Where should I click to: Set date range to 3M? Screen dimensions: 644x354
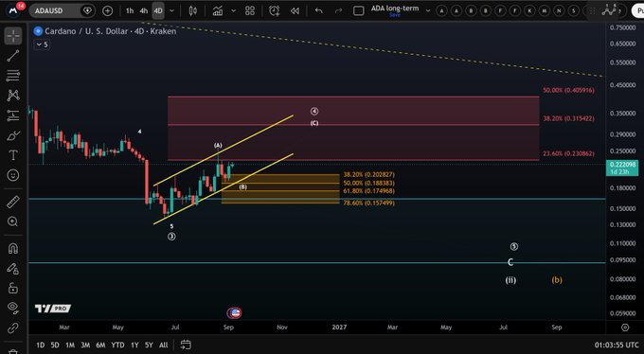[x=85, y=345]
